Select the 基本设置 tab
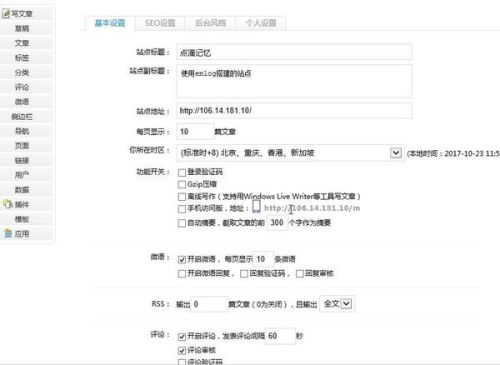500x365 pixels. pyautogui.click(x=110, y=23)
